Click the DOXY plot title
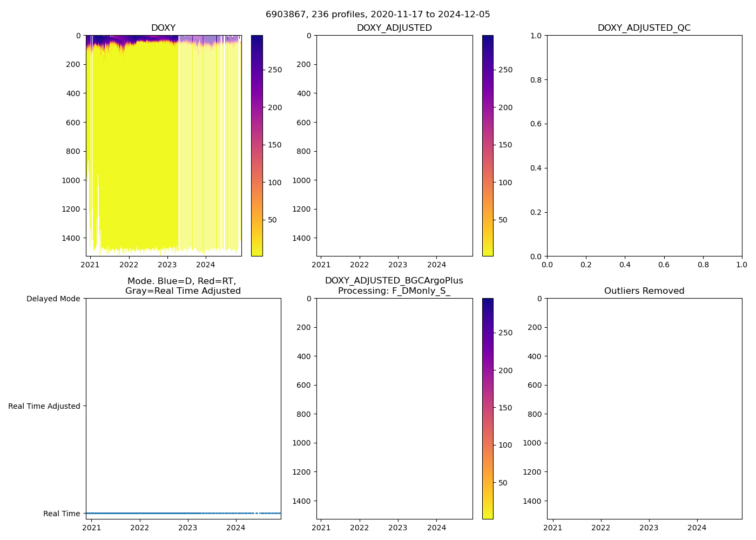Viewport: 756px width, 540px height. 163,28
